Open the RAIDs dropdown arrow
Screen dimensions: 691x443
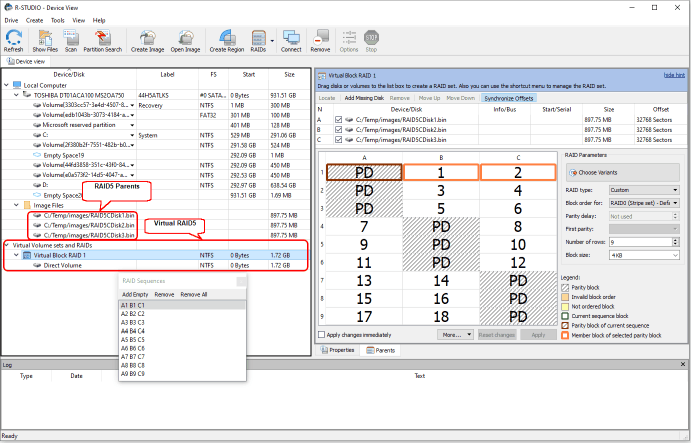point(272,41)
